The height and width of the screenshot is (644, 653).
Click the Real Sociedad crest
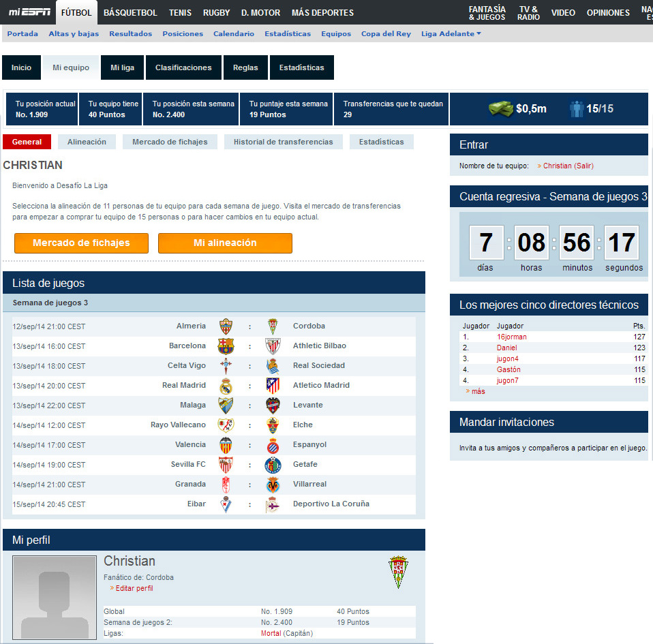(273, 366)
